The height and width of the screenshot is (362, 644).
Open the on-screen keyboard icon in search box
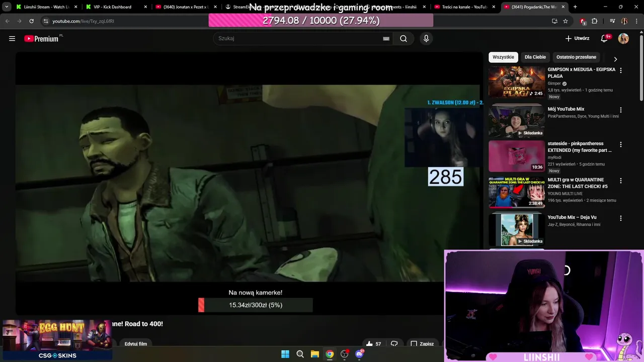tap(386, 39)
